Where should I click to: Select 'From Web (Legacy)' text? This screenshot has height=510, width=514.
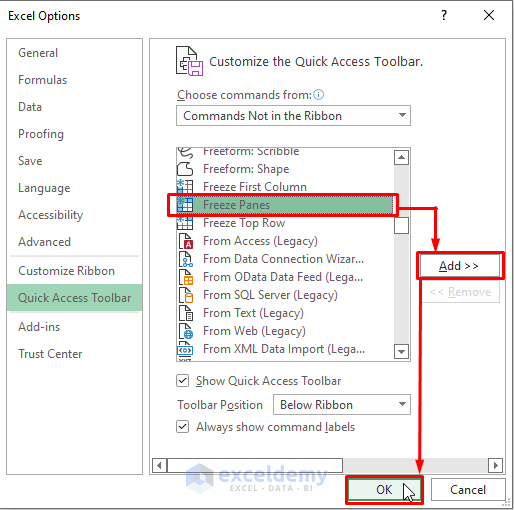click(x=254, y=331)
